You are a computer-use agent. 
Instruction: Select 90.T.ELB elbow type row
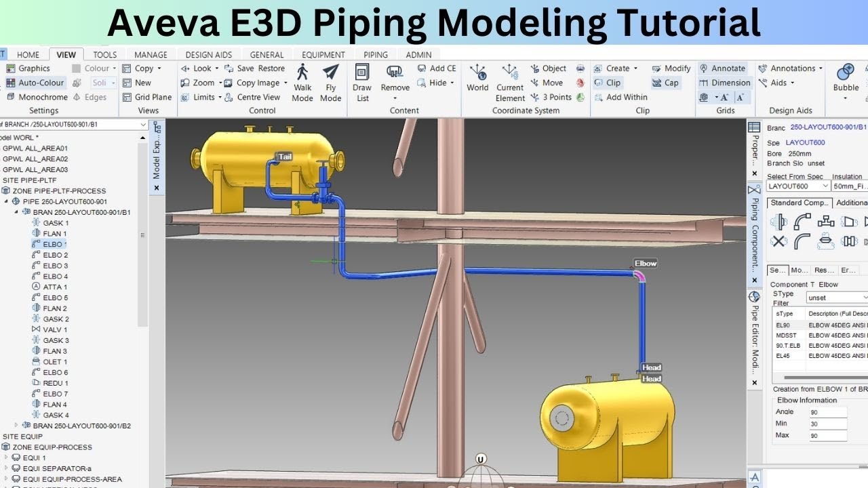click(x=821, y=345)
